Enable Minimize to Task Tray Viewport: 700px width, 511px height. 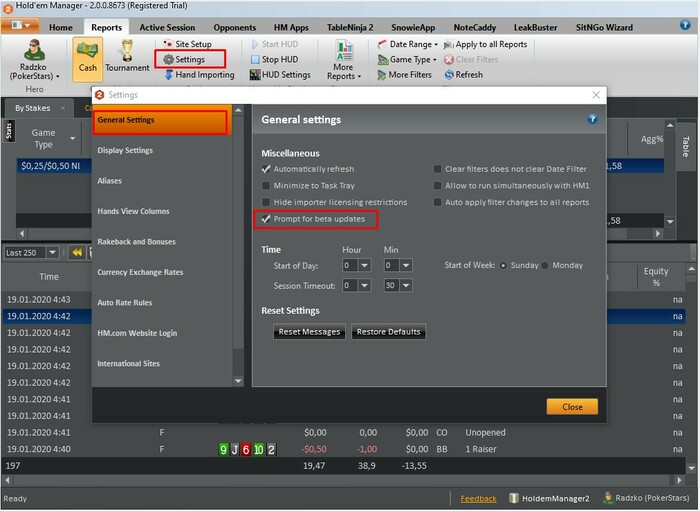point(266,185)
